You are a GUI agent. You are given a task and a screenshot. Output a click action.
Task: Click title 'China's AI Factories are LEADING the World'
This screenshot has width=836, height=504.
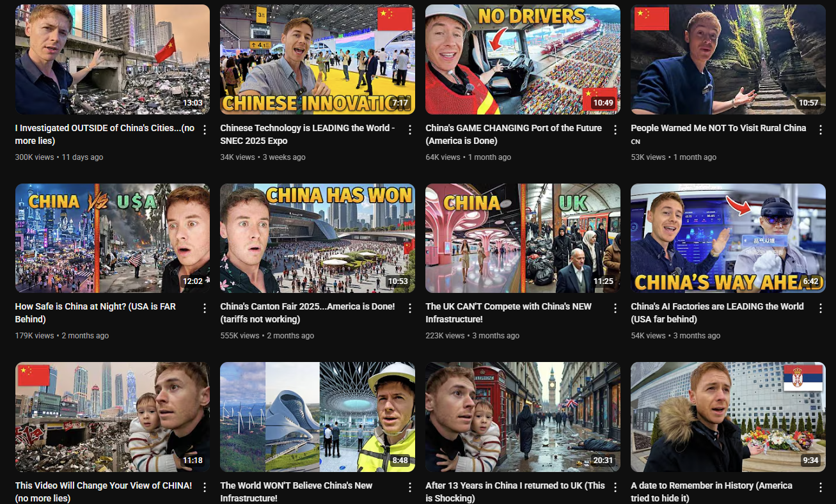717,313
